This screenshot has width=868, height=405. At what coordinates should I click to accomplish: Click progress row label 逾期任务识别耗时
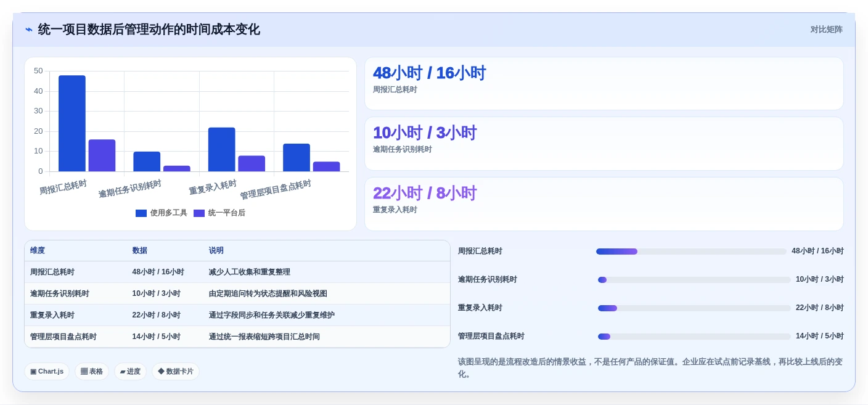point(487,279)
